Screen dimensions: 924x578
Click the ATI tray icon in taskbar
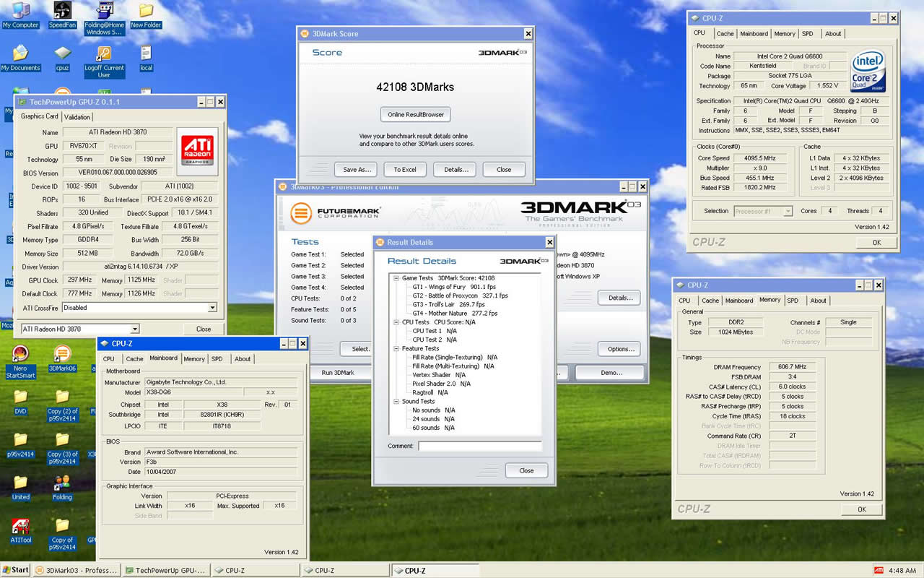pyautogui.click(x=879, y=570)
